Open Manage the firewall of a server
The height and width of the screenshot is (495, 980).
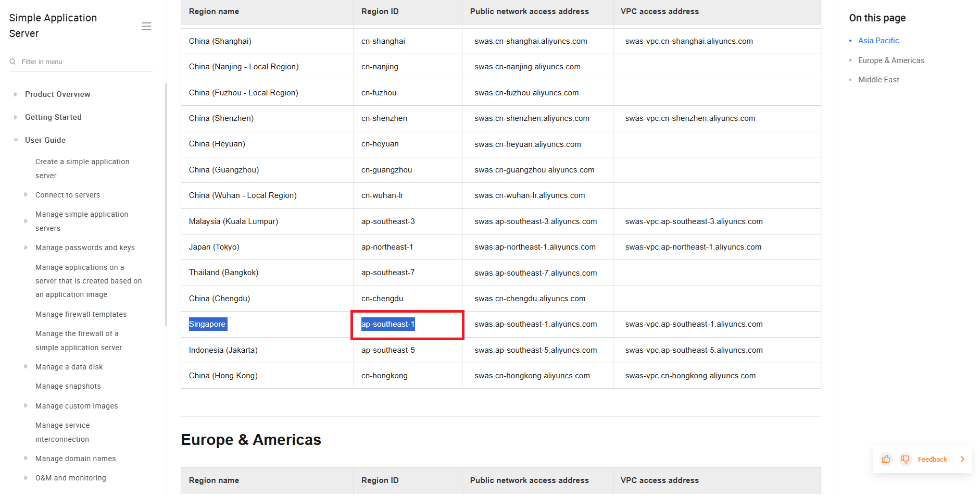click(79, 340)
